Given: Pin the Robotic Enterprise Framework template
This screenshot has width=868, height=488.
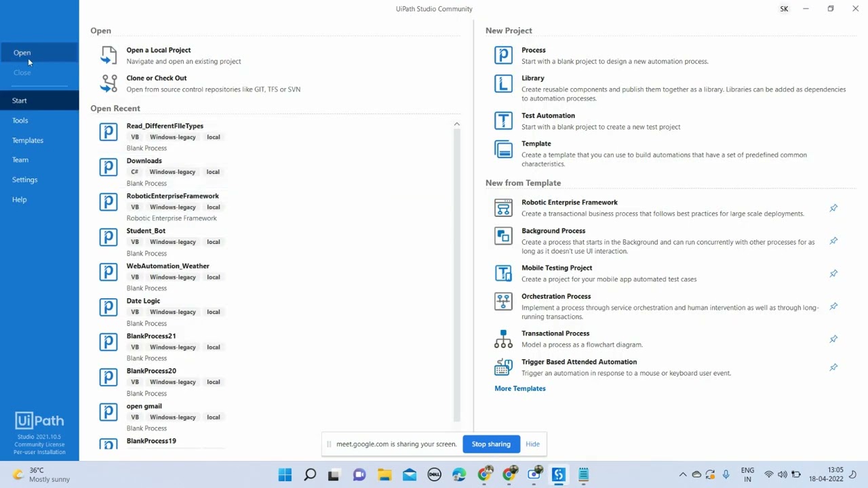Looking at the screenshot, I should tap(833, 208).
